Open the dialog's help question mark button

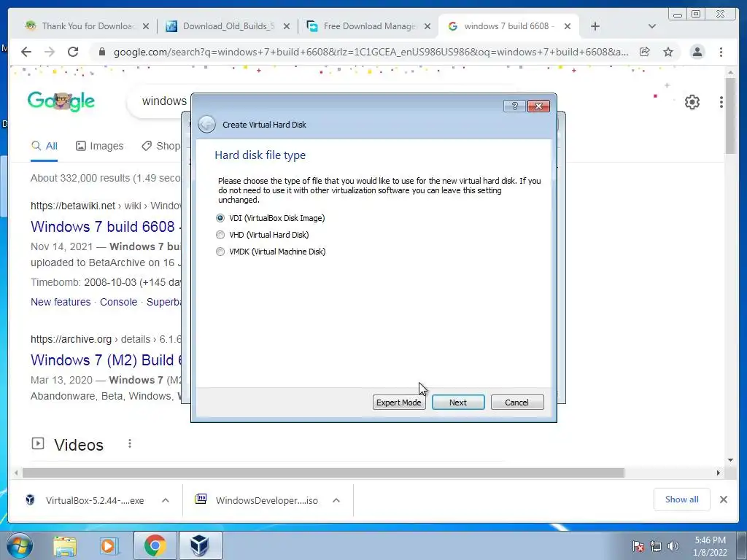(x=514, y=106)
